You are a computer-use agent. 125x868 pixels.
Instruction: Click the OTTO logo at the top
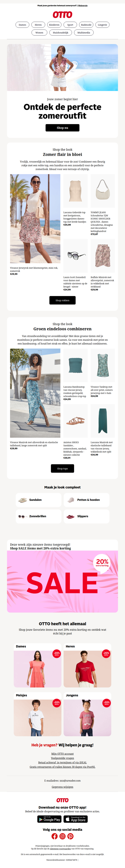[62, 14]
